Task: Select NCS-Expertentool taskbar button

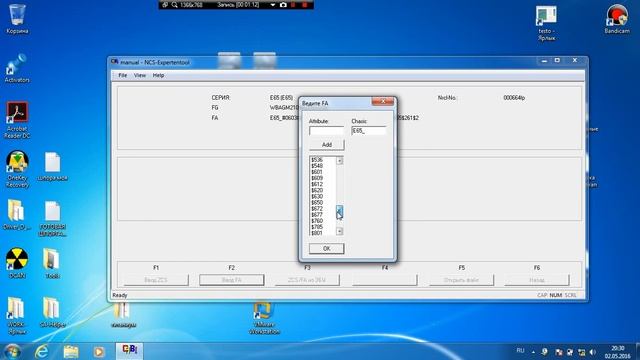Action: (129, 351)
